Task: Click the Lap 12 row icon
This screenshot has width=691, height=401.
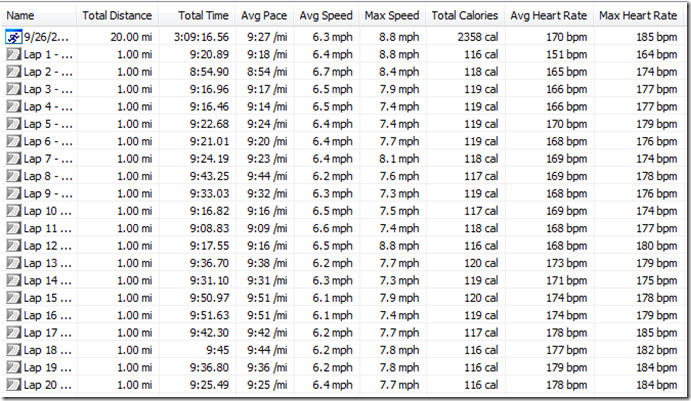Action: coord(13,246)
